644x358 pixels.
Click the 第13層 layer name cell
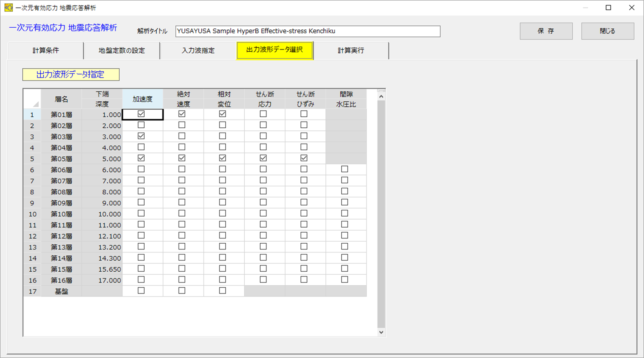[61, 247]
